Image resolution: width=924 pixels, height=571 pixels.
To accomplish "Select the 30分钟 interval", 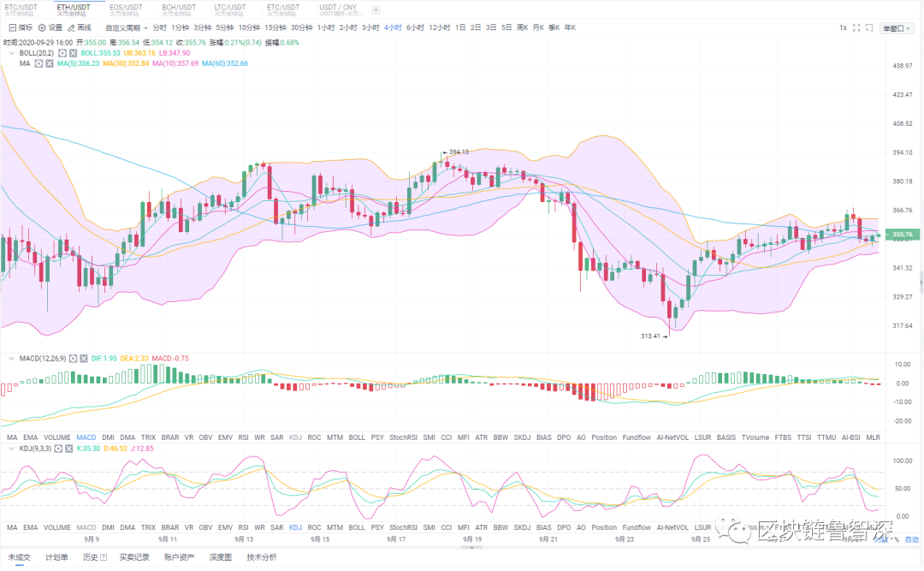I will point(302,27).
